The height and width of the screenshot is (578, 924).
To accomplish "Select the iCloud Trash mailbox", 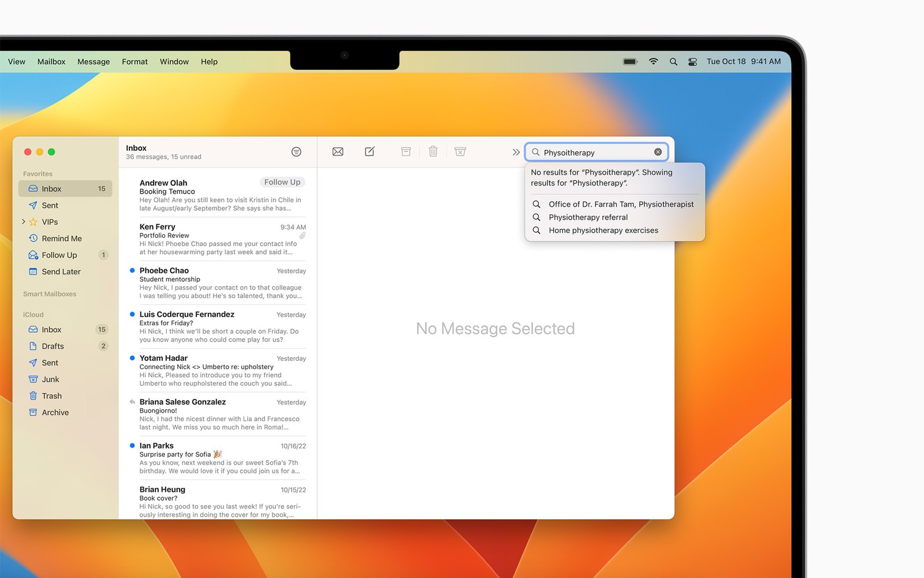I will [65, 396].
